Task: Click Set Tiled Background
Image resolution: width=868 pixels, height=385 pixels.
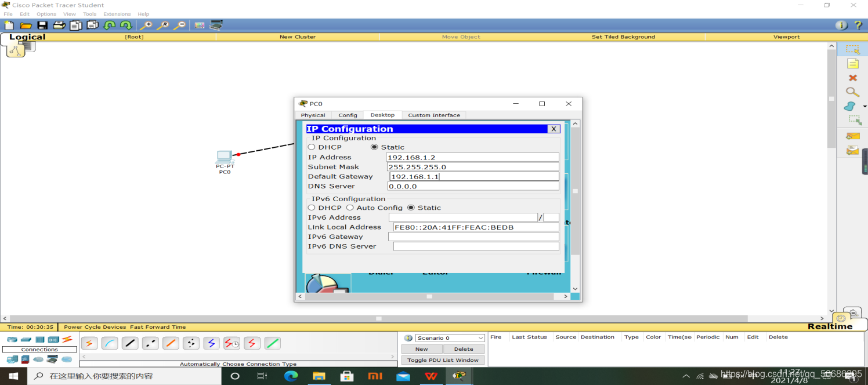Action: (623, 37)
